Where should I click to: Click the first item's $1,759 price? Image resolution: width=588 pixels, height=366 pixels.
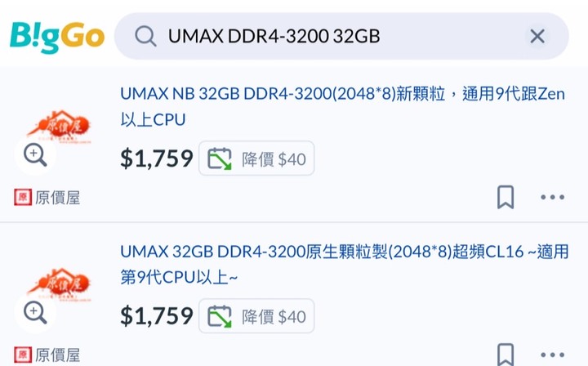(x=156, y=158)
